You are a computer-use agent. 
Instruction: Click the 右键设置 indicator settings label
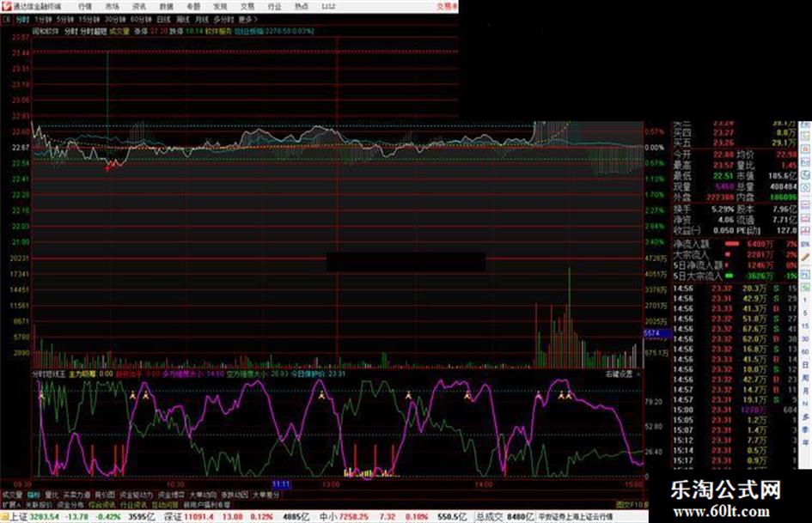pyautogui.click(x=620, y=374)
